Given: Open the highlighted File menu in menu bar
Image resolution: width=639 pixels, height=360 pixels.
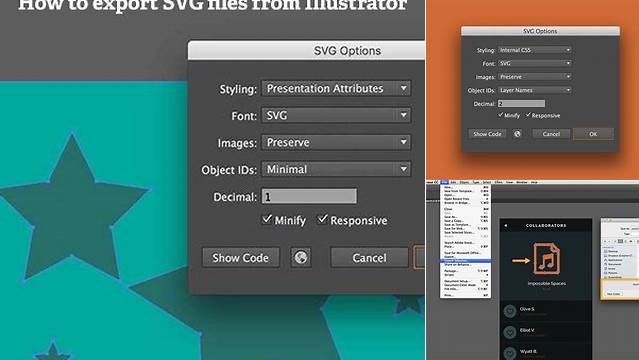Looking at the screenshot, I should 444,182.
